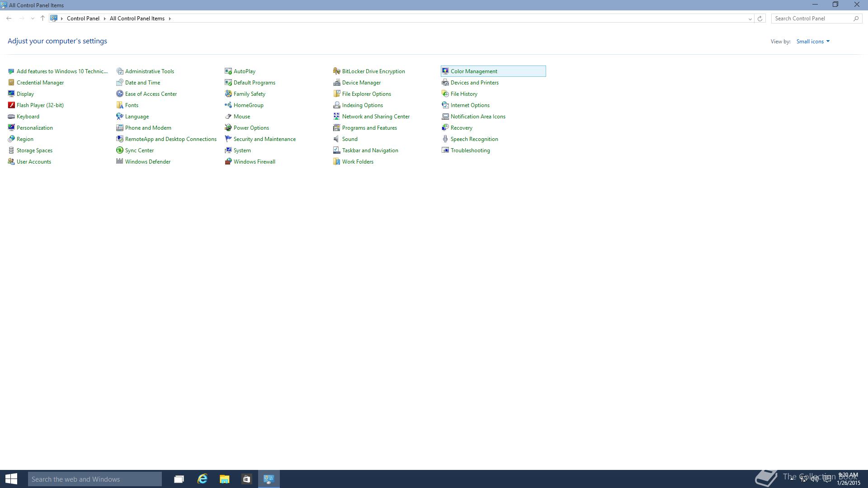This screenshot has width=868, height=488.
Task: Open the Windows Defender icon
Action: tap(120, 161)
